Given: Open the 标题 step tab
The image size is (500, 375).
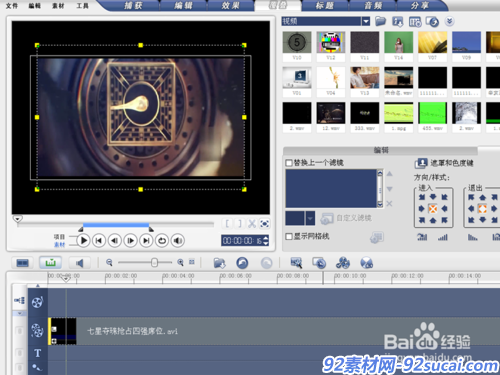Looking at the screenshot, I should (325, 6).
